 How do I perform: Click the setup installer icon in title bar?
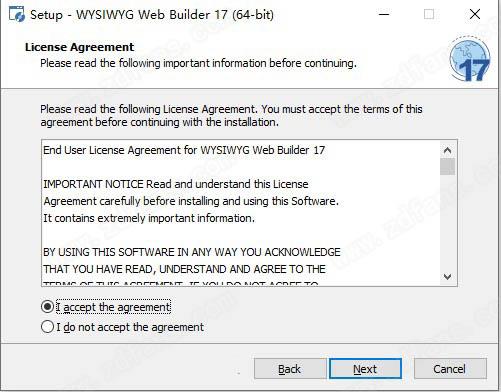point(17,15)
